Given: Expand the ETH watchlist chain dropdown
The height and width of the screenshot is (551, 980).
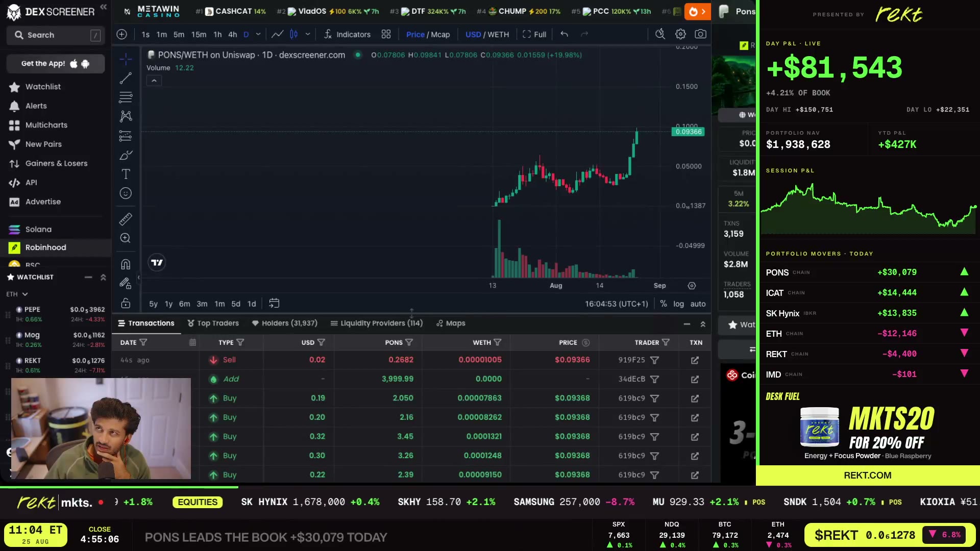Looking at the screenshot, I should click(x=17, y=294).
